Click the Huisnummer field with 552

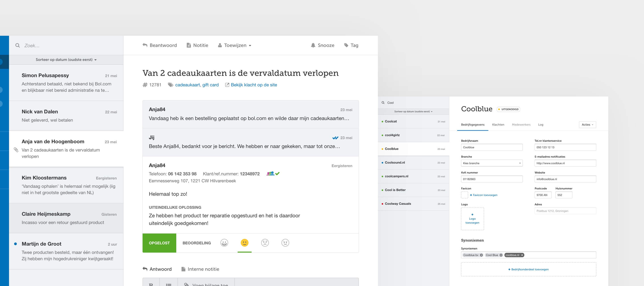[564, 195]
